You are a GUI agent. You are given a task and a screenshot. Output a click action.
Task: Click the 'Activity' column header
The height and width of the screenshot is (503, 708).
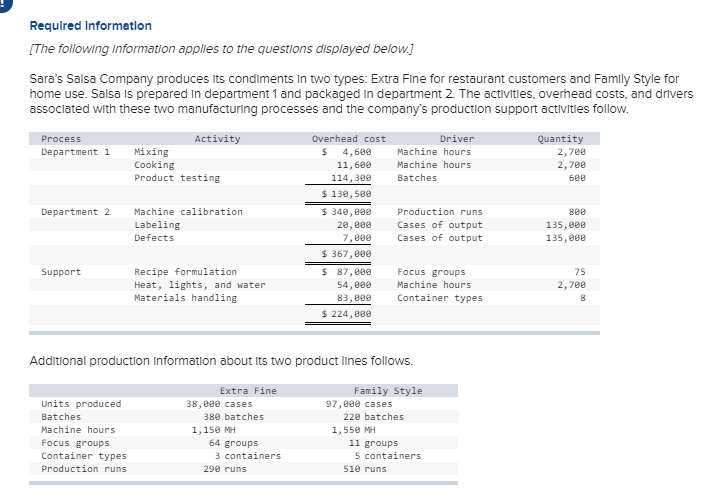(x=217, y=139)
